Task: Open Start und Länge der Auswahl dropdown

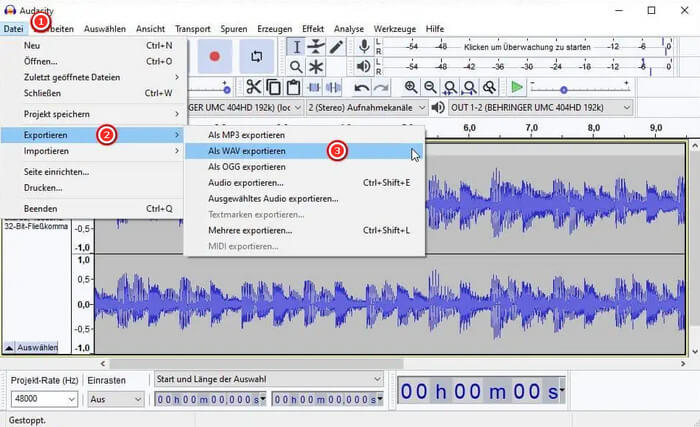Action: (x=269, y=379)
